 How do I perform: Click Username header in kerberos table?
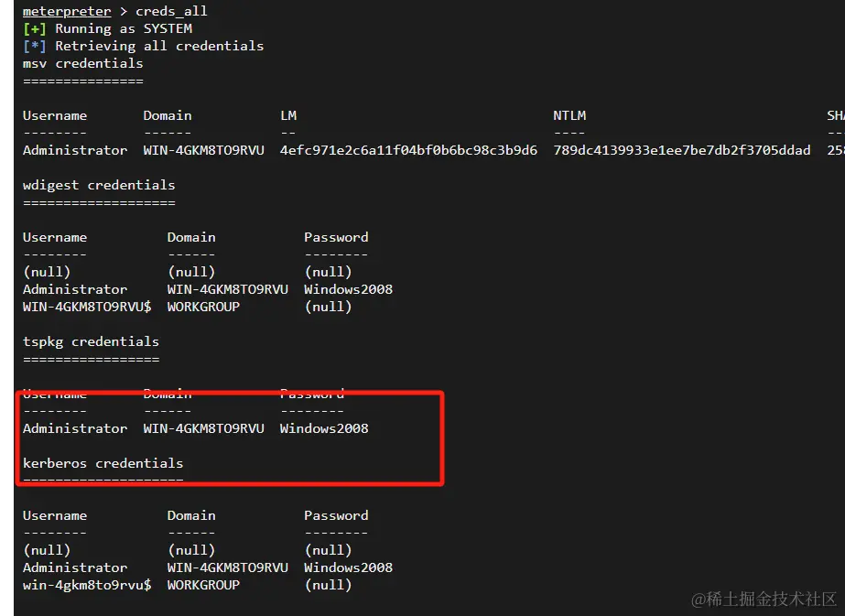coord(55,515)
